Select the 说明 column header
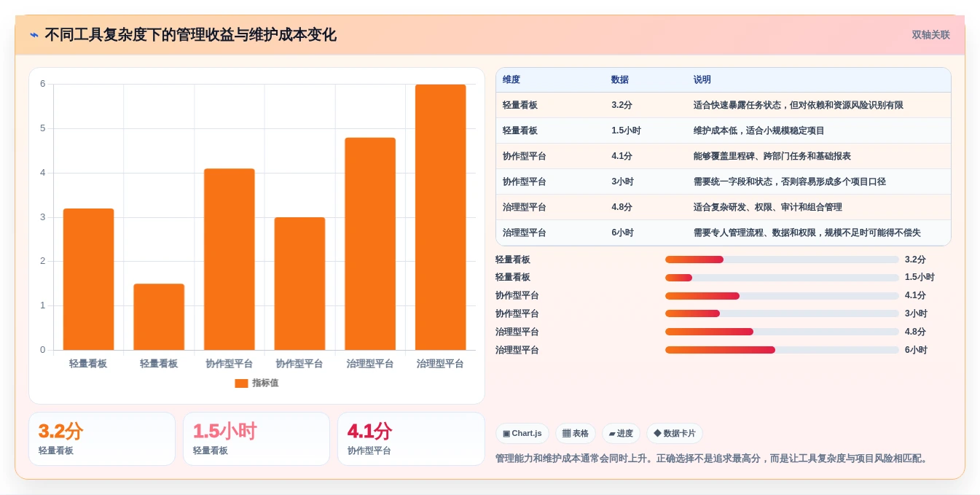Viewport: 980px width, 495px height. (x=702, y=79)
